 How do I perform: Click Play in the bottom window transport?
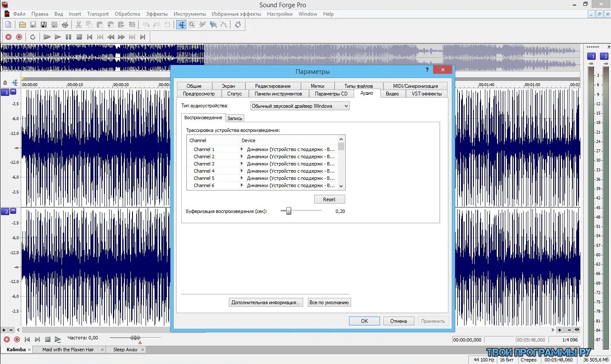tap(58, 339)
